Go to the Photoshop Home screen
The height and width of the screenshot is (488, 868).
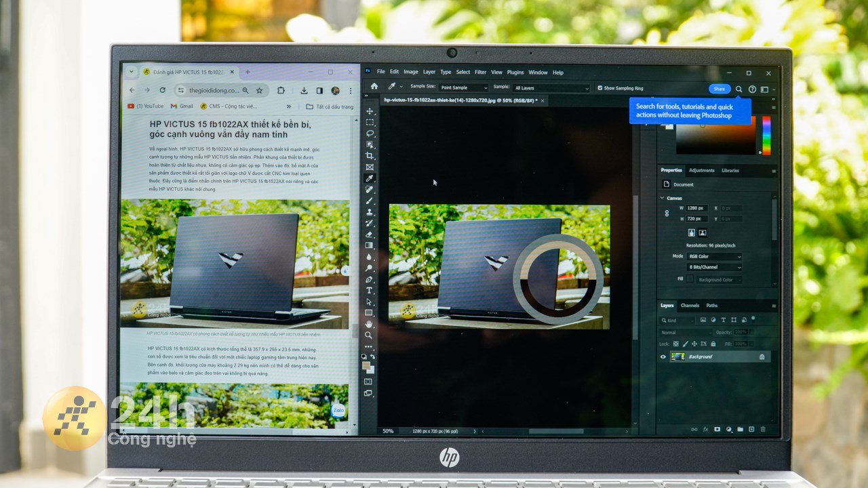pyautogui.click(x=374, y=87)
